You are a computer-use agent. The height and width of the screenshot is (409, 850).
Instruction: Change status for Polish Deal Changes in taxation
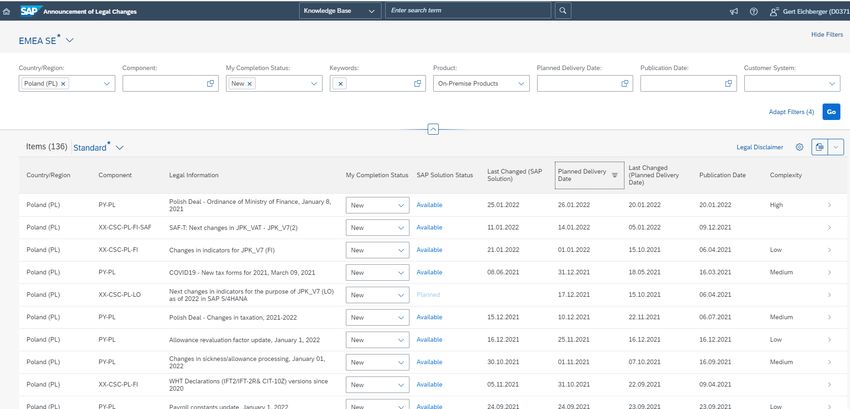tap(377, 317)
